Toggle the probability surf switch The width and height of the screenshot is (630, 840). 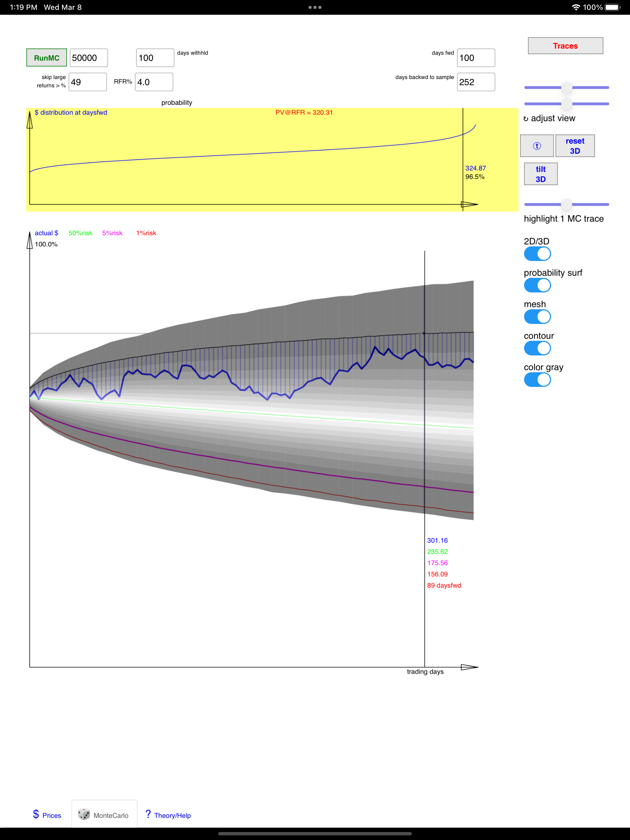pos(537,285)
